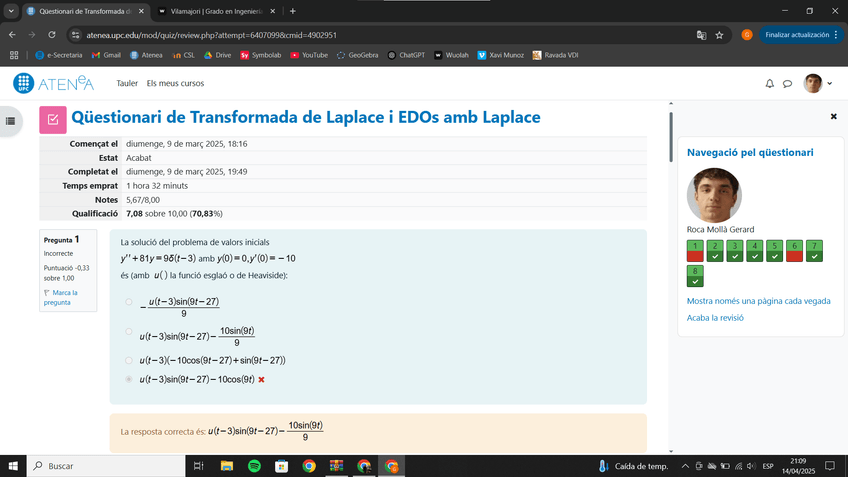Open the Symbolab bookmark
Viewport: 848px width, 477px height.
[x=261, y=55]
